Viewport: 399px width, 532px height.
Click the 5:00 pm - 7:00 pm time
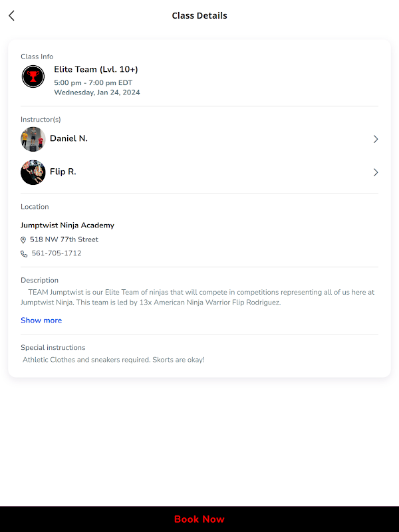coord(93,83)
